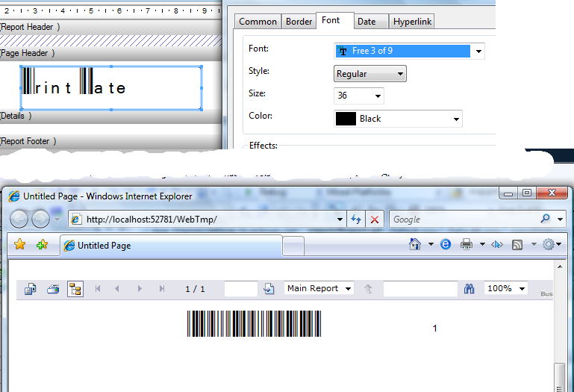Click the Refresh icon next to address bar
The height and width of the screenshot is (392, 574).
pyautogui.click(x=356, y=219)
